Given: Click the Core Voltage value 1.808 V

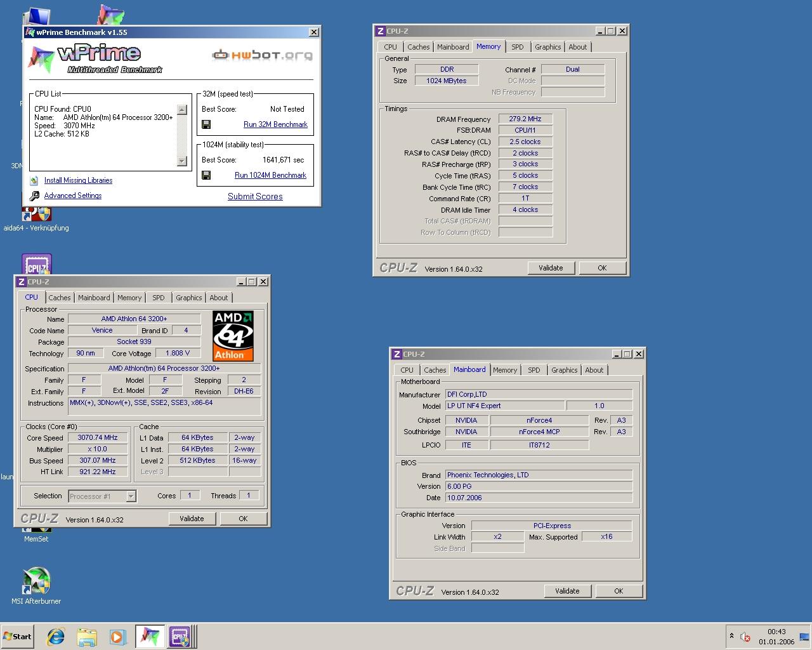Looking at the screenshot, I should coord(178,353).
